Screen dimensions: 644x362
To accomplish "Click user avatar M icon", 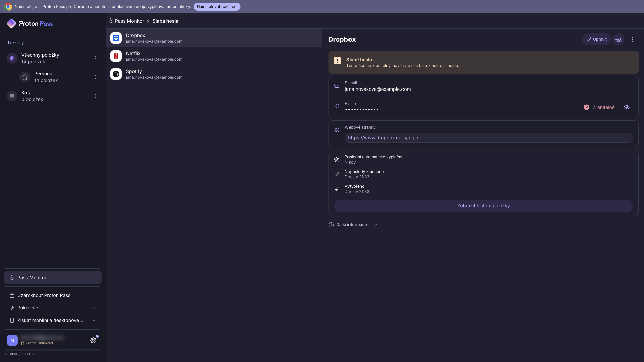I will click(x=12, y=340).
